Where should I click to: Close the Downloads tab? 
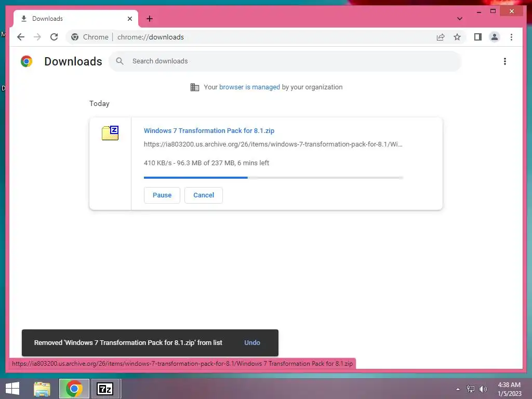[x=129, y=19]
